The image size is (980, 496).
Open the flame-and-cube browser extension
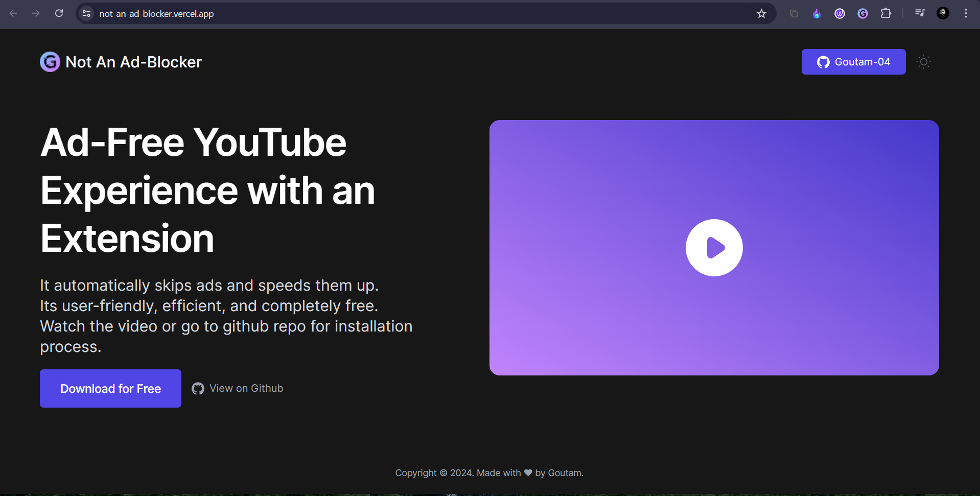pyautogui.click(x=816, y=13)
